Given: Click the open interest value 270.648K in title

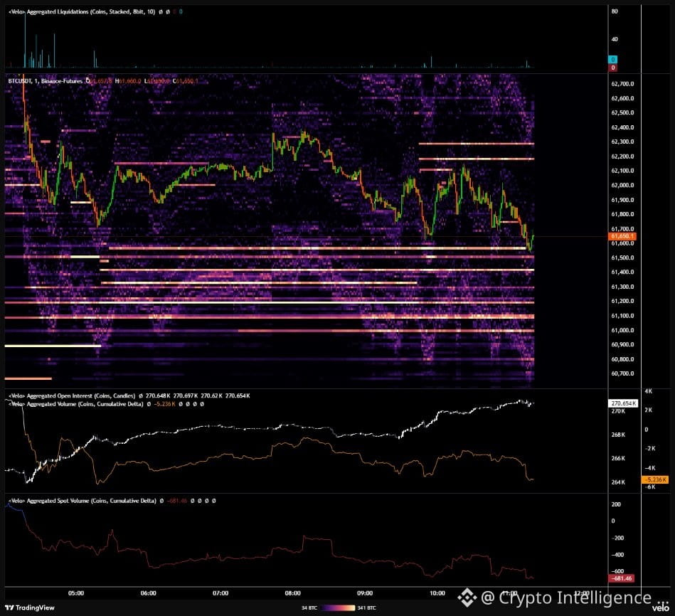Looking at the screenshot, I should pos(158,395).
